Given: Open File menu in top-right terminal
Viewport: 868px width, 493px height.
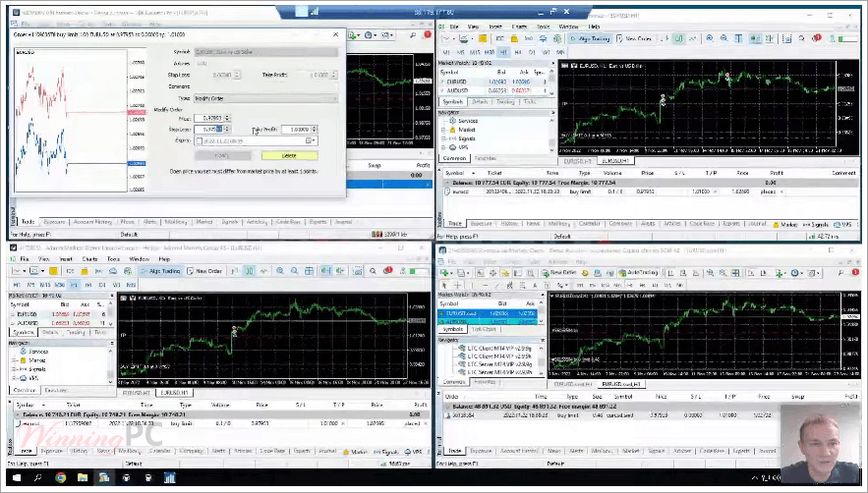Looking at the screenshot, I should [x=454, y=27].
